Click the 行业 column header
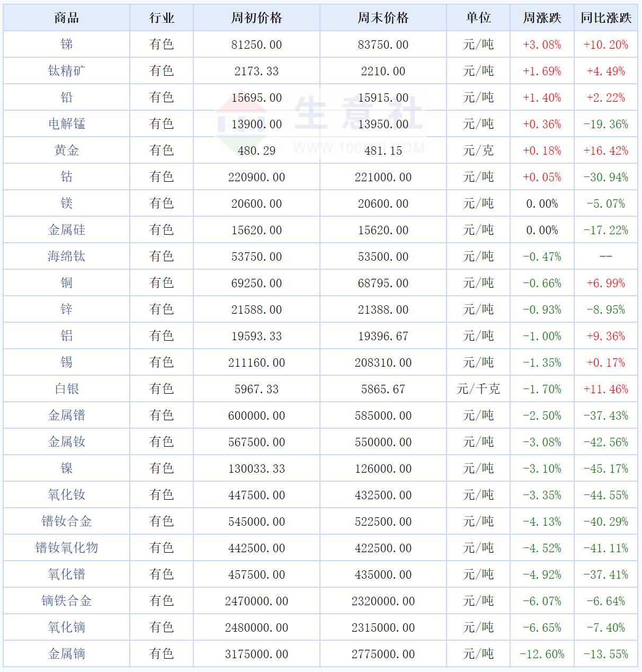642x672 pixels. point(162,18)
